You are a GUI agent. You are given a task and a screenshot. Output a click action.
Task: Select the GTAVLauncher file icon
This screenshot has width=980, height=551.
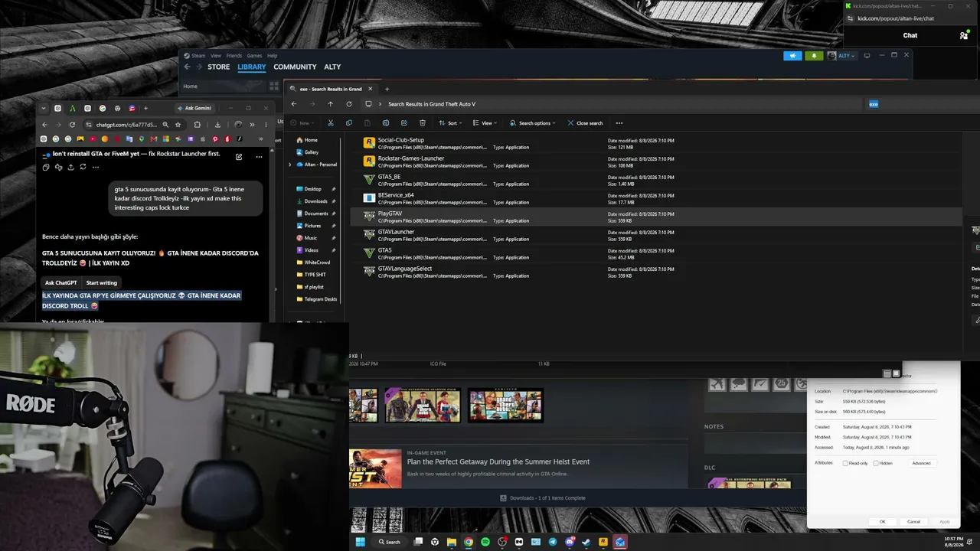click(x=369, y=235)
